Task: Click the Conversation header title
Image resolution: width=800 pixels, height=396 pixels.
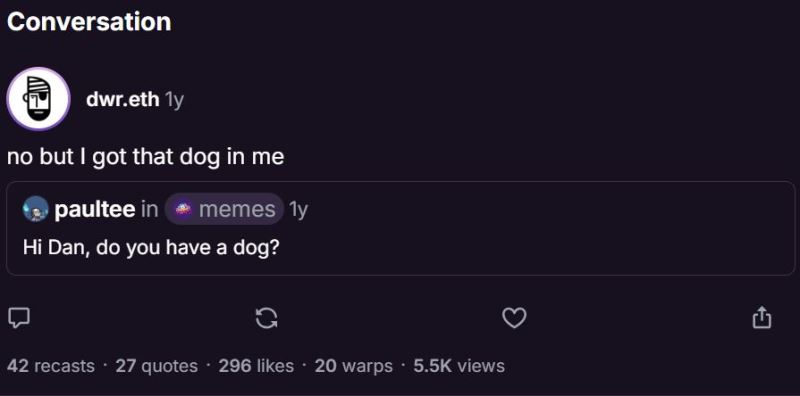Action: tap(89, 22)
